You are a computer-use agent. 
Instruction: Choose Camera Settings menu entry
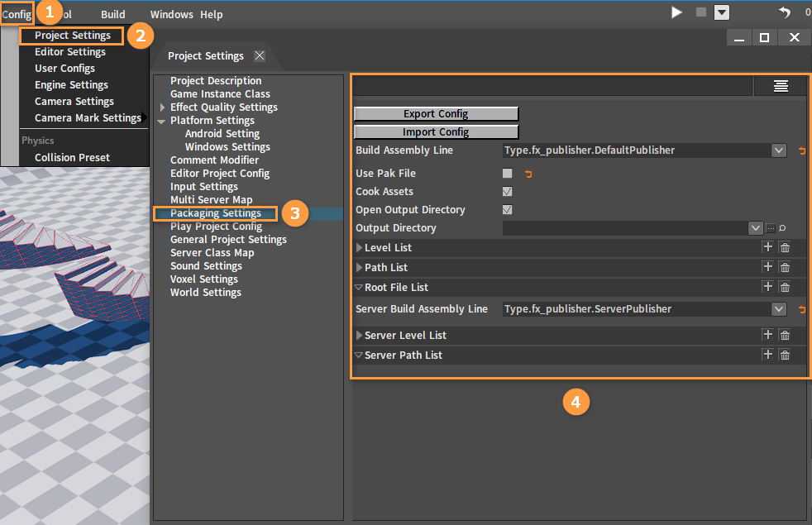click(74, 102)
